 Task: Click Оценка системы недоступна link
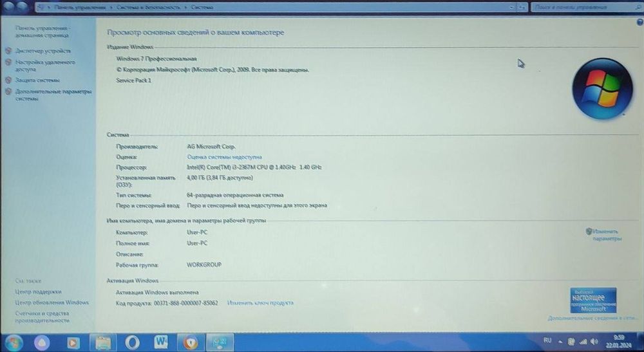(224, 157)
